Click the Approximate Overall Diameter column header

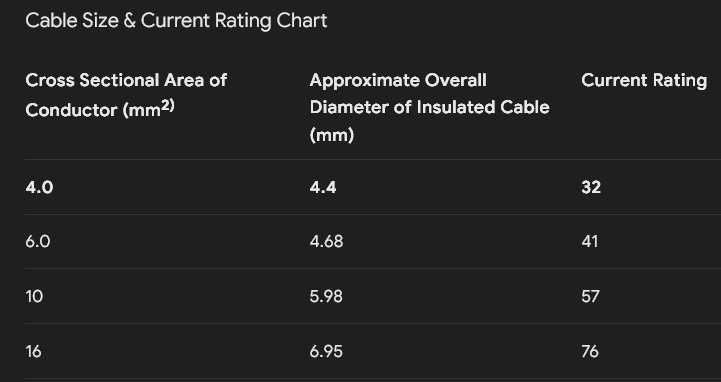[x=429, y=108]
